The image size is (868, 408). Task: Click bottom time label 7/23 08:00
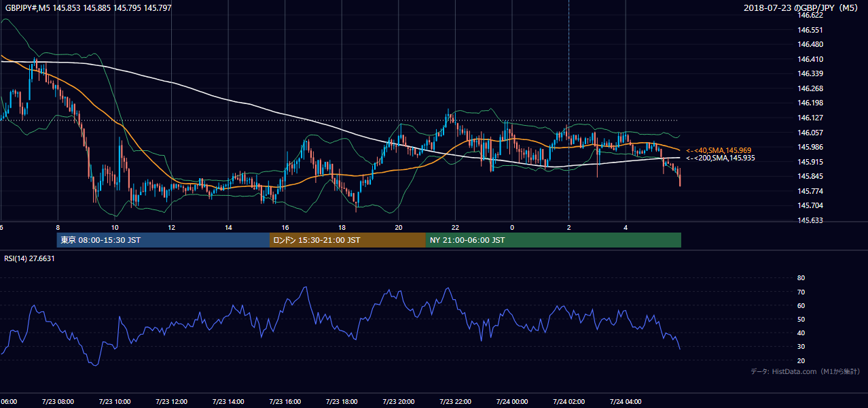tap(57, 402)
